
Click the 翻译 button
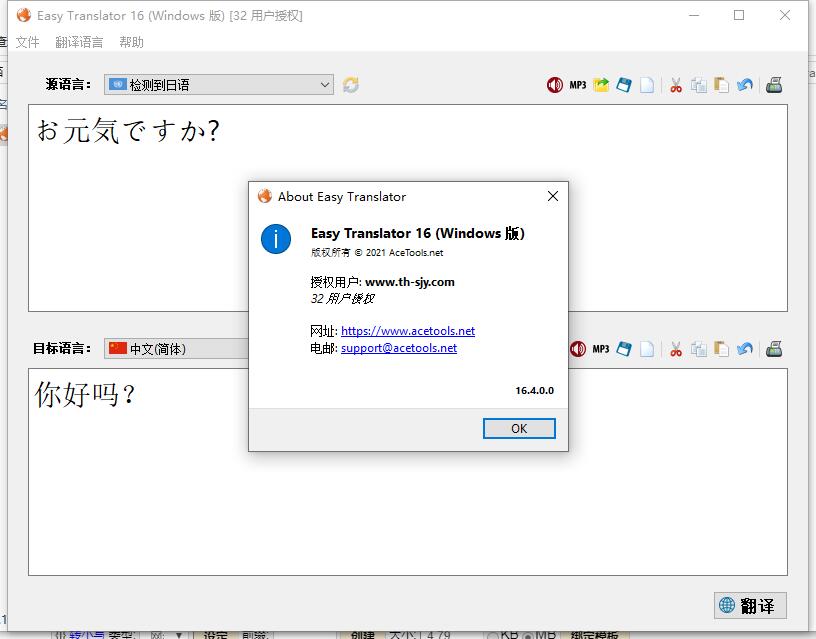[x=750, y=606]
